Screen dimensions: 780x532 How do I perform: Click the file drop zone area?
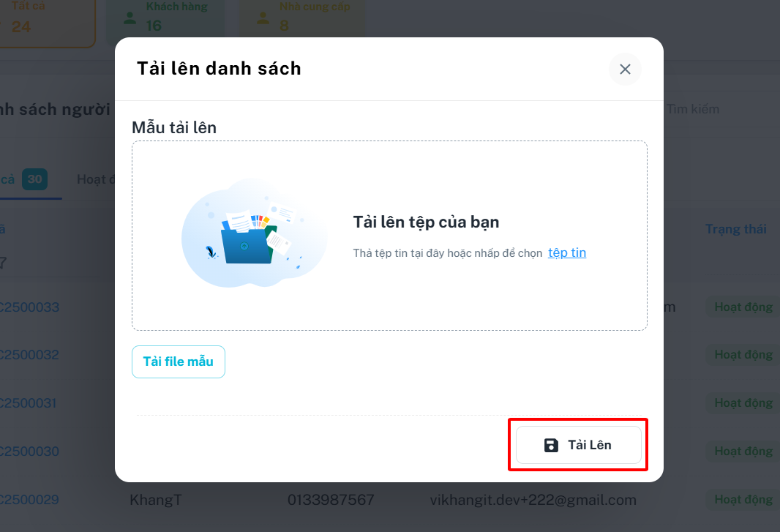389,236
